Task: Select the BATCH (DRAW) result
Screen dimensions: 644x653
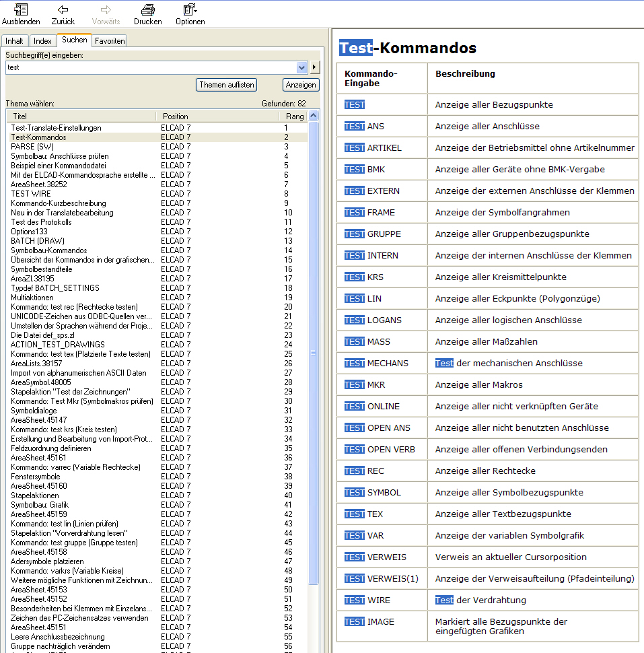Action: 38,241
